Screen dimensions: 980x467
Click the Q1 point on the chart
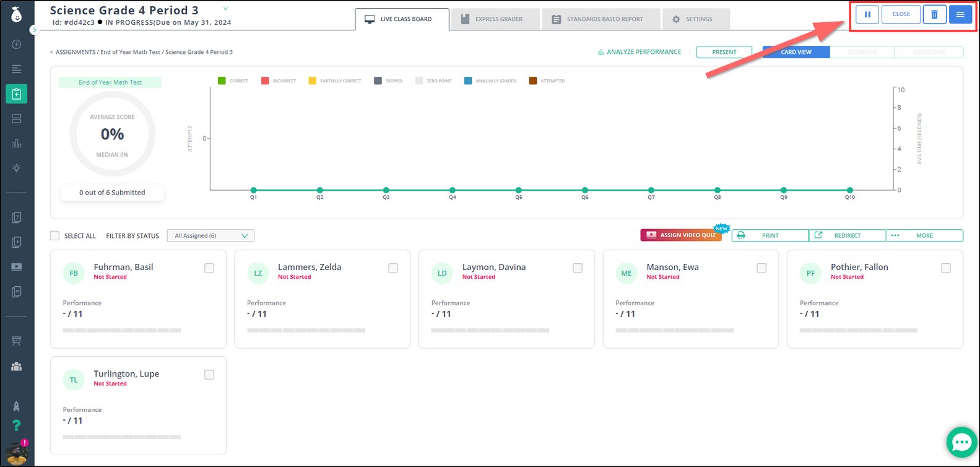click(x=254, y=190)
